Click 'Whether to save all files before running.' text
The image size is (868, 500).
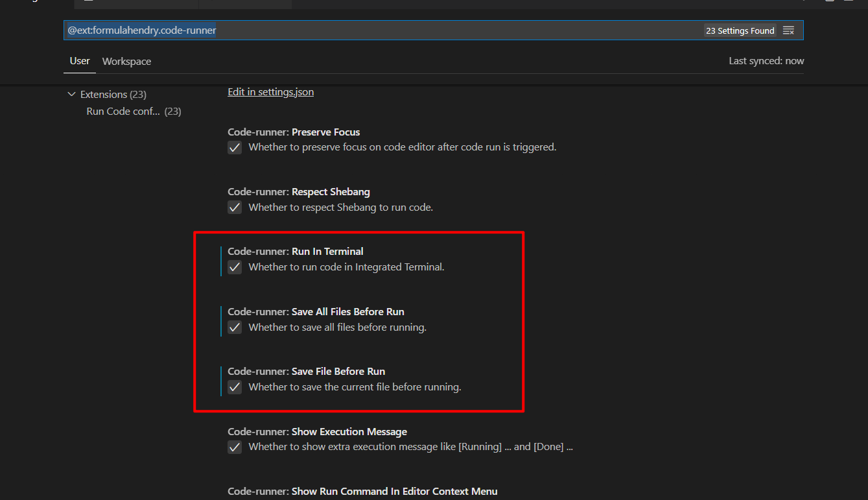(x=338, y=327)
